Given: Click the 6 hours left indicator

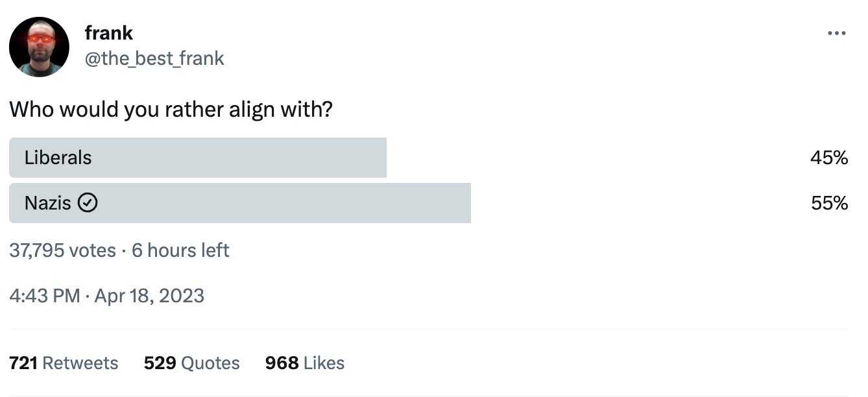Looking at the screenshot, I should click(x=180, y=250).
